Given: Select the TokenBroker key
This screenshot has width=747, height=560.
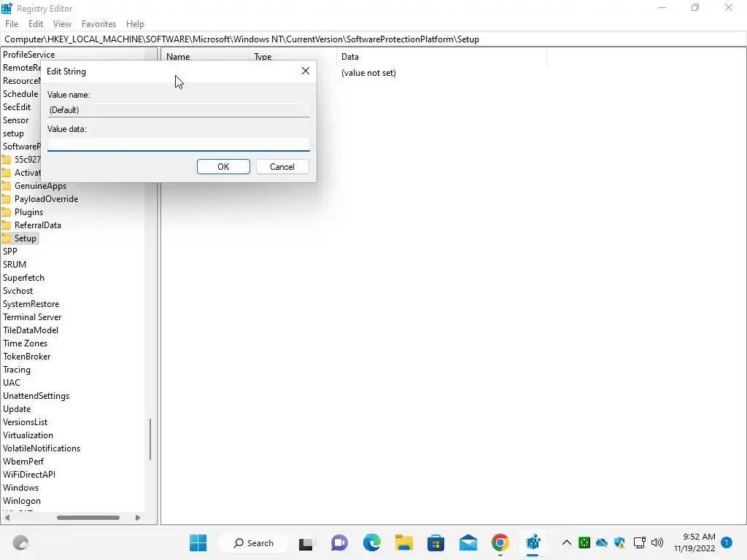Looking at the screenshot, I should click(27, 356).
